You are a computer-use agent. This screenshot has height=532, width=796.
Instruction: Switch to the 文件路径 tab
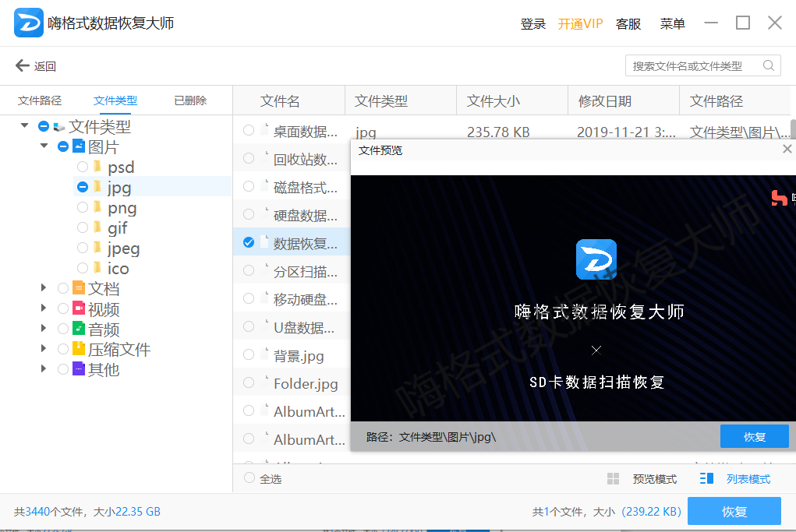(x=40, y=100)
